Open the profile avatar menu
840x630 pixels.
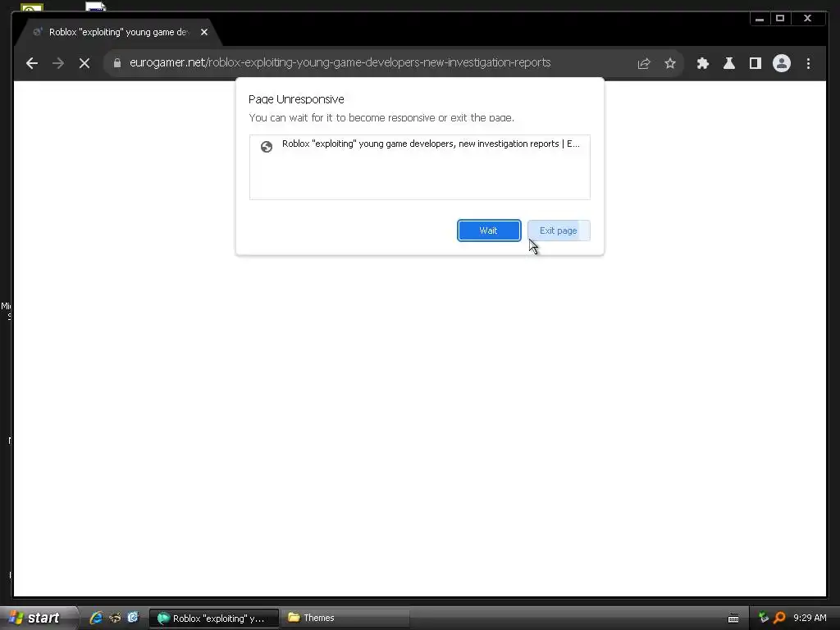[782, 63]
